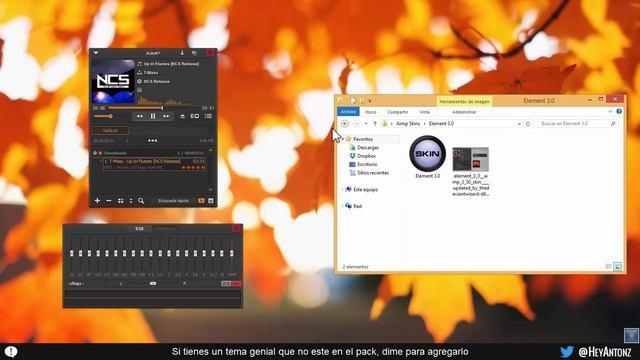Toggle the orange playlist mode icon
The width and height of the screenshot is (640, 360).
click(201, 201)
